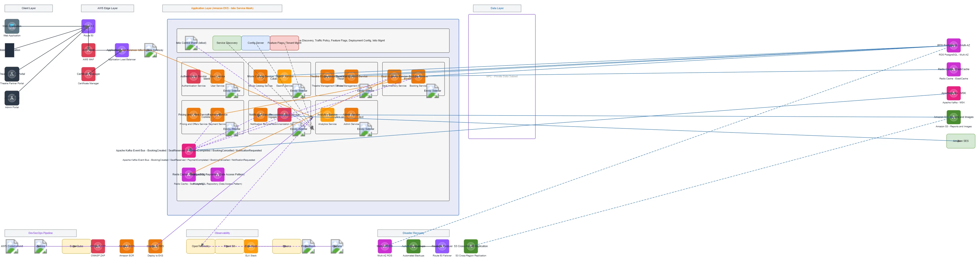980x265 pixels.
Task: Click the Client Layer header box
Action: point(28,8)
